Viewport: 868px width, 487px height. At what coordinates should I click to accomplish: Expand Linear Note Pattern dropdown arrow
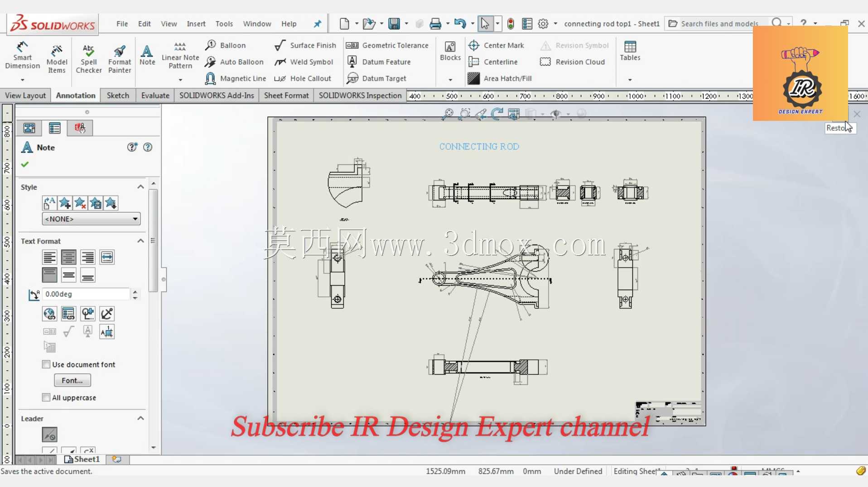[180, 80]
